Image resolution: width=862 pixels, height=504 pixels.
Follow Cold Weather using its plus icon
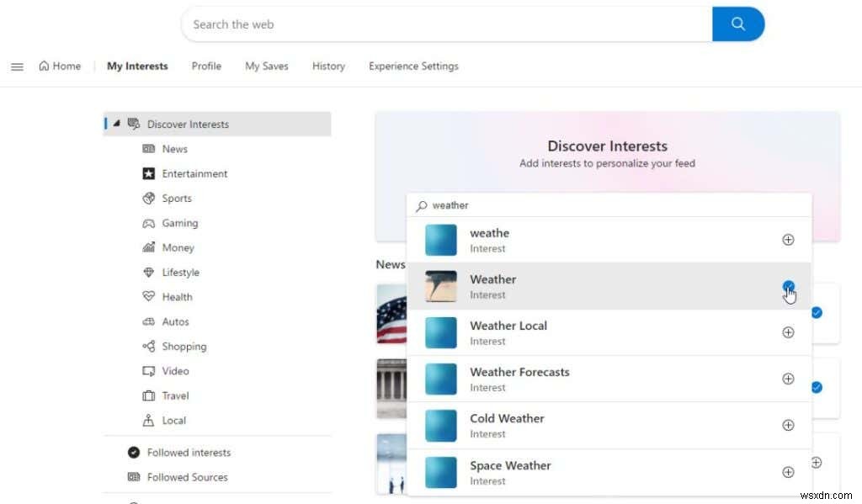tap(788, 426)
